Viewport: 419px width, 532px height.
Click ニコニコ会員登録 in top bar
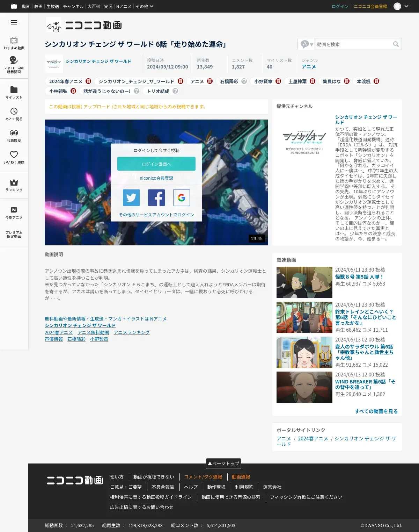[x=370, y=6]
